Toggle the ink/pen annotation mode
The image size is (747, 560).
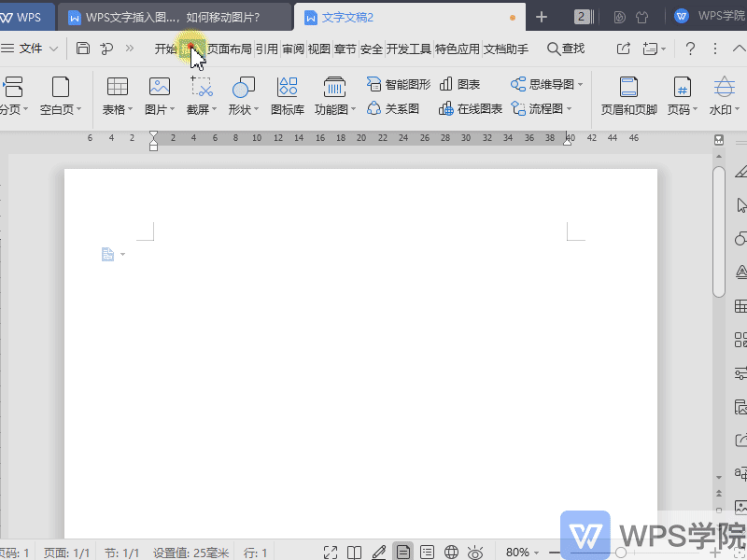coord(379,552)
